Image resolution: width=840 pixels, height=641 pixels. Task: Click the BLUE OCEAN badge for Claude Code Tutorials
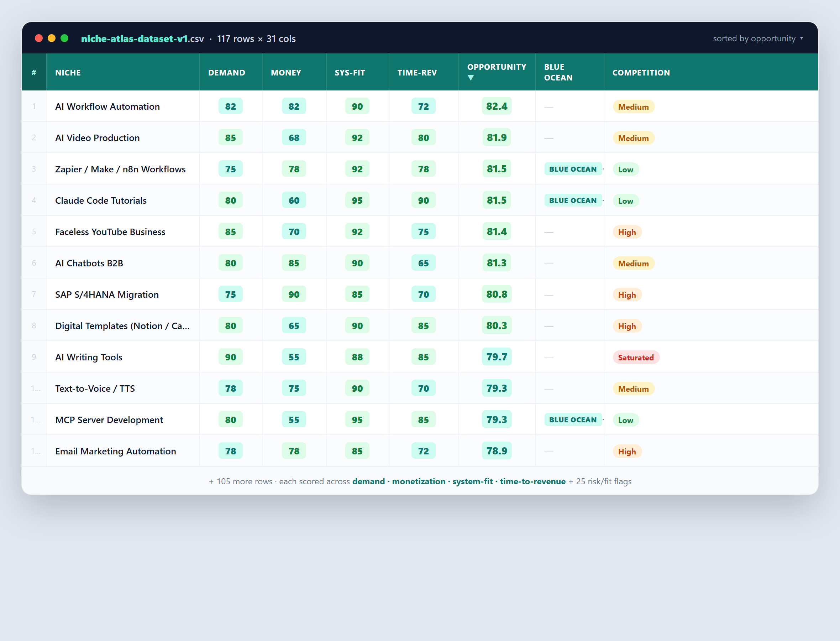tap(573, 200)
